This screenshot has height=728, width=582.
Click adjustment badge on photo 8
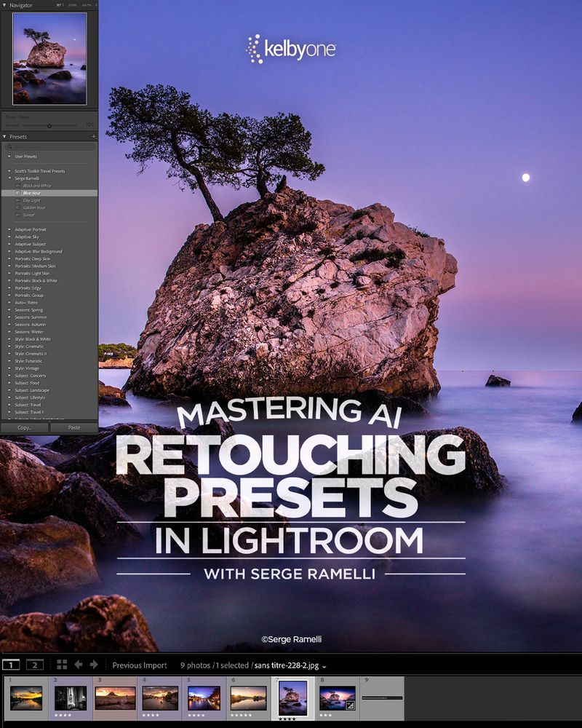351,705
